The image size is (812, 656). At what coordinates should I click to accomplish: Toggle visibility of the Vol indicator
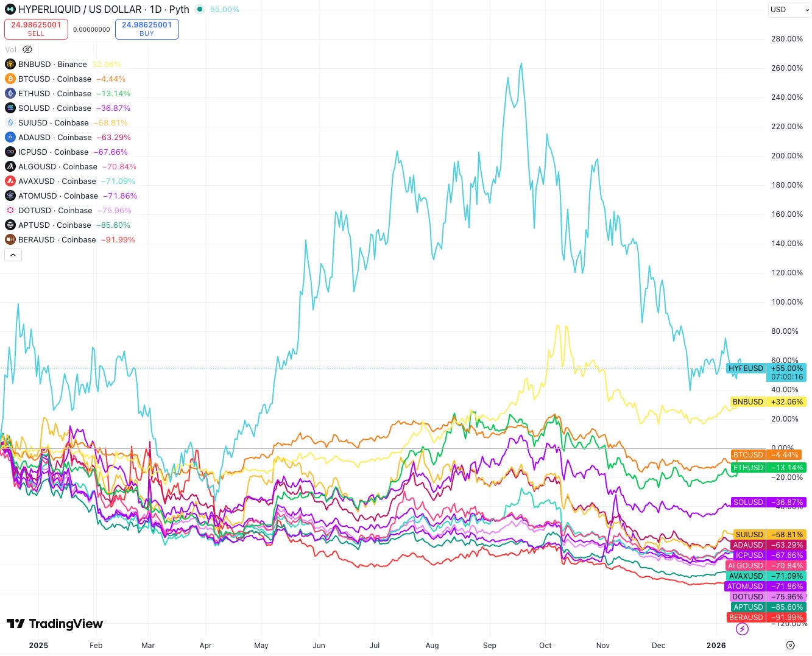[x=27, y=49]
